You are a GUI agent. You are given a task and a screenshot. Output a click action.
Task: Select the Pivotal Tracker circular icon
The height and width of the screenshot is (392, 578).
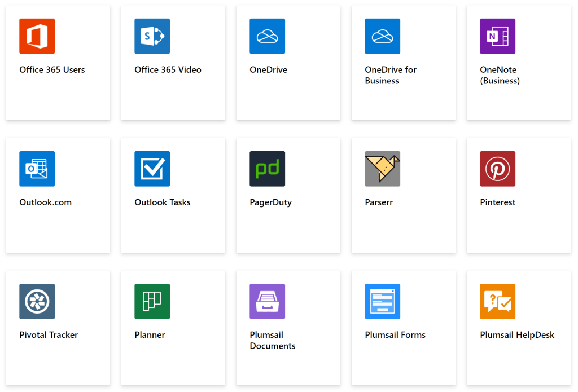coord(37,301)
